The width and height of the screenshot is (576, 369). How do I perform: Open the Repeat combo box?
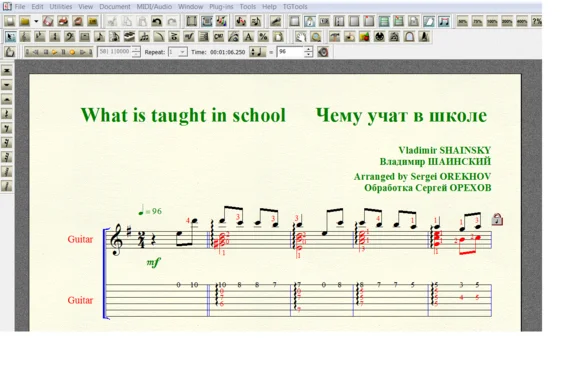178,52
